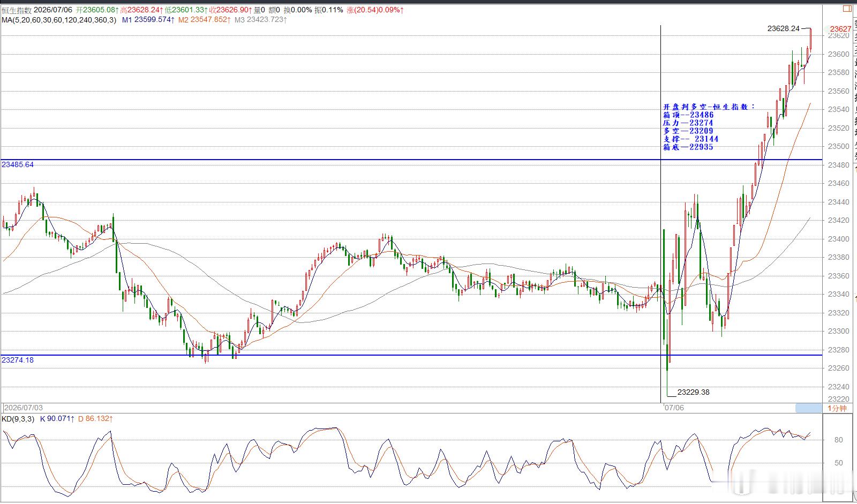Click the red panel layout icon
Image resolution: width=857 pixels, height=504 pixels.
point(847,9)
